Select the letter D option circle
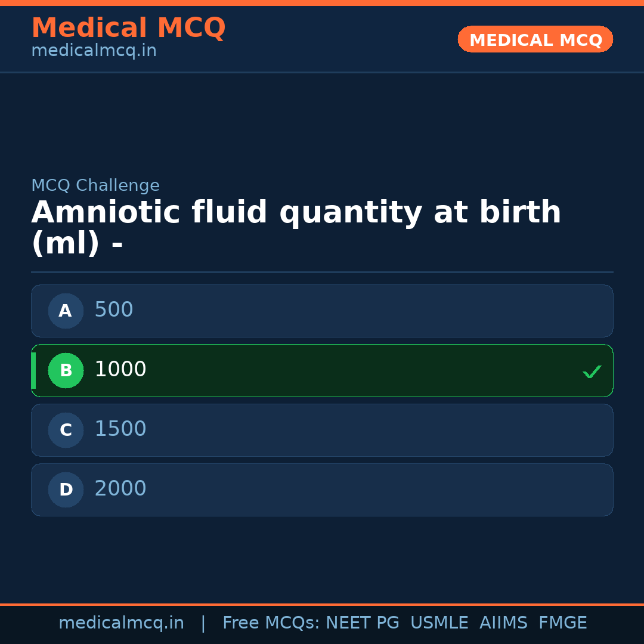This screenshot has height=644, width=644. pos(66,490)
